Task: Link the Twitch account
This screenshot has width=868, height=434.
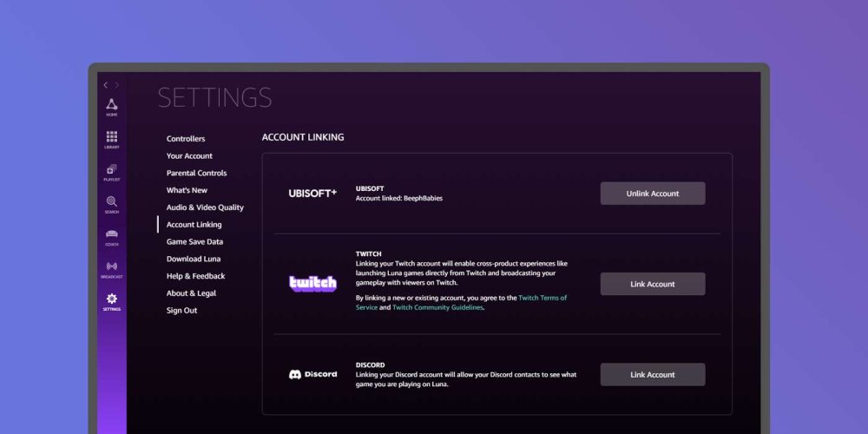Action: click(652, 284)
